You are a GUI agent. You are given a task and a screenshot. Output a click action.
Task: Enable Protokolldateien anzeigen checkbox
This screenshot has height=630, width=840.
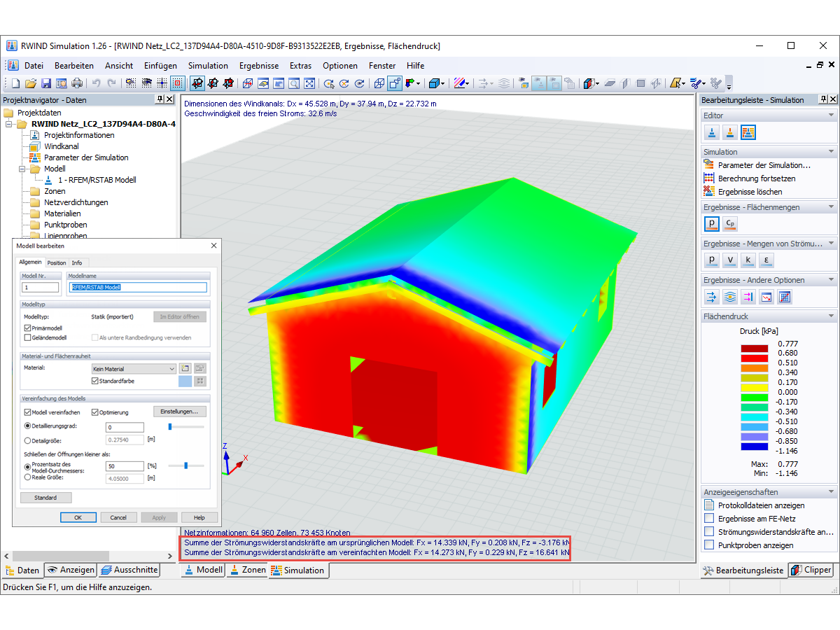click(x=709, y=505)
